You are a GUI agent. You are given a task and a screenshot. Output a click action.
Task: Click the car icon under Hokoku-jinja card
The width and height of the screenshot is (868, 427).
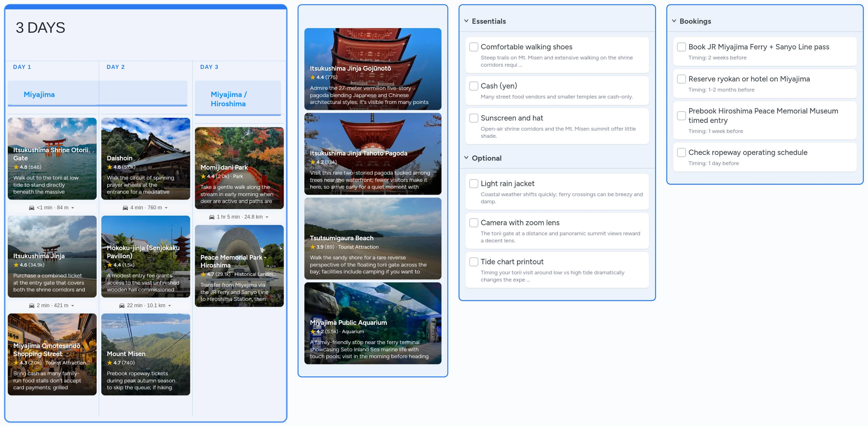tap(122, 305)
